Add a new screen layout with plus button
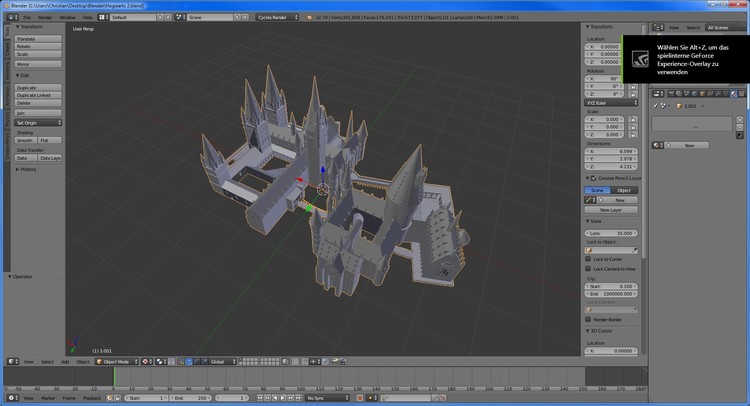 pyautogui.click(x=160, y=17)
